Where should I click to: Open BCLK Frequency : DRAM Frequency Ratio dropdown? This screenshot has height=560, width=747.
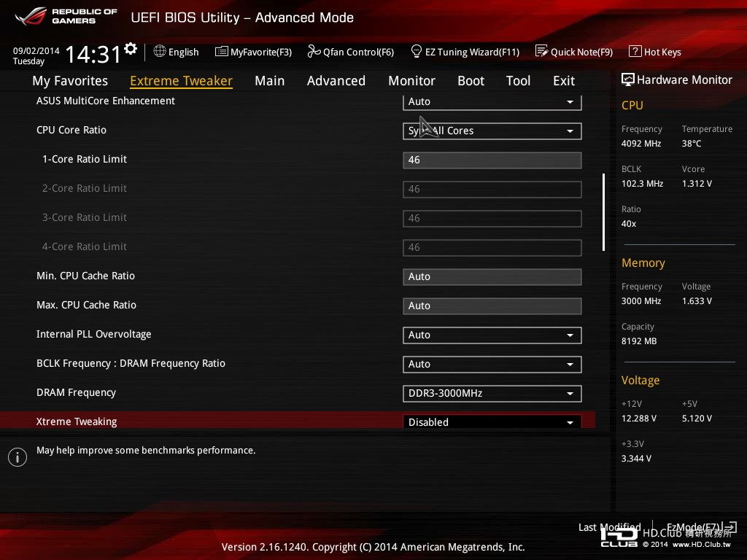(x=492, y=365)
